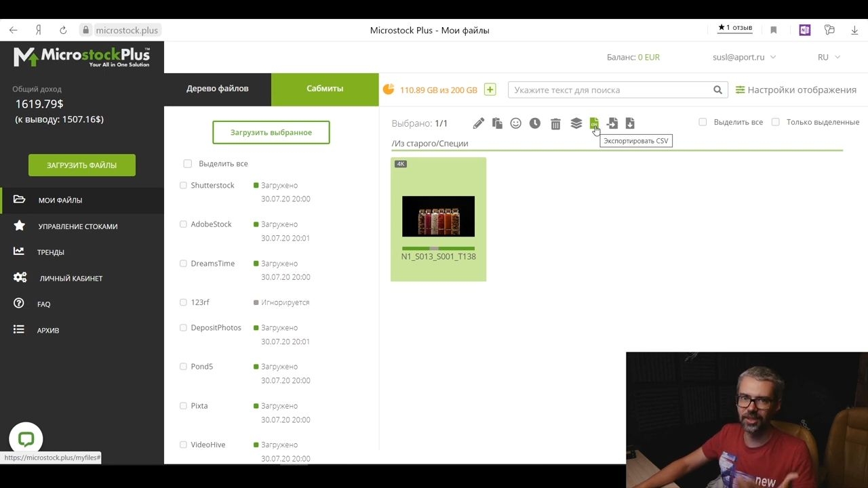The height and width of the screenshot is (488, 868).
Task: Open 'Личный кабинет' in the sidebar
Action: click(82, 278)
